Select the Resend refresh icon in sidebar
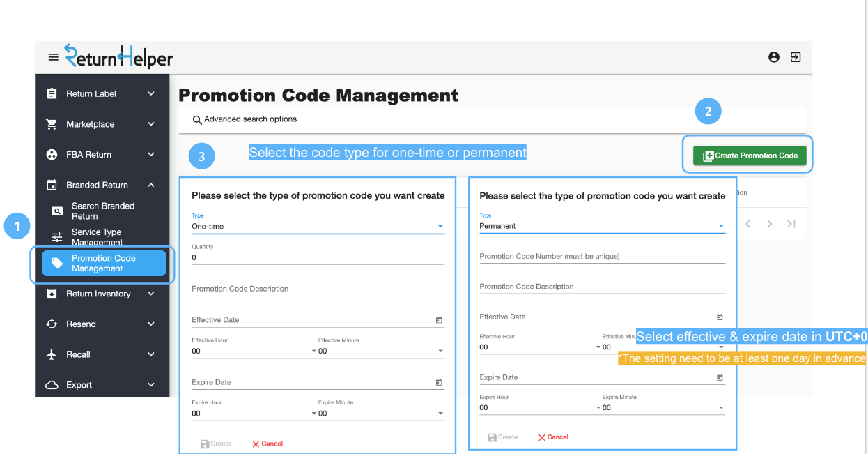The height and width of the screenshot is (454, 868). (52, 324)
